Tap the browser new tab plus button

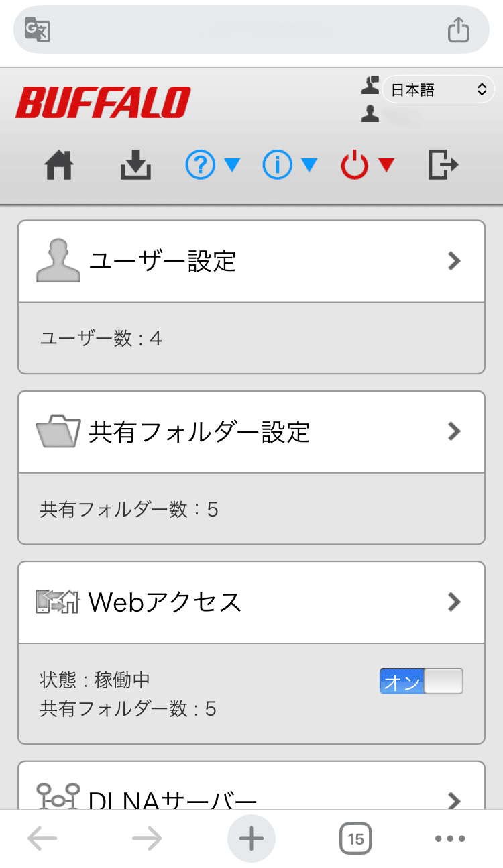(x=251, y=838)
